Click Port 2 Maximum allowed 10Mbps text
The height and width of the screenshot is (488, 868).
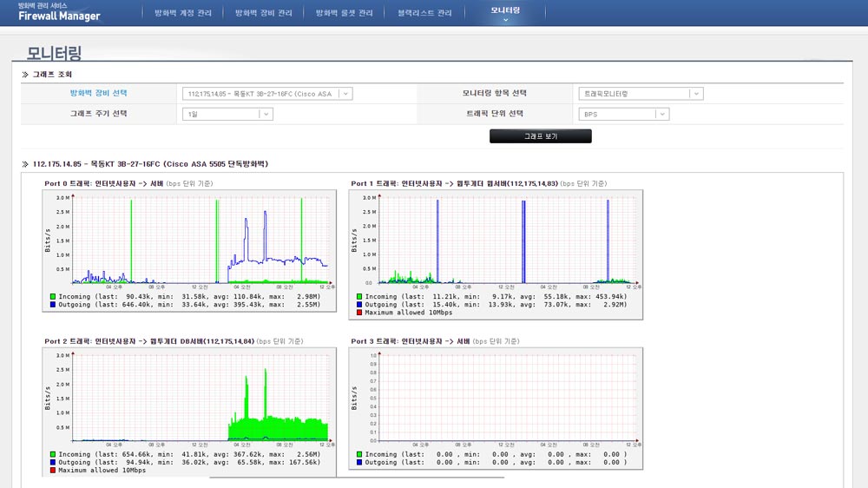102,471
